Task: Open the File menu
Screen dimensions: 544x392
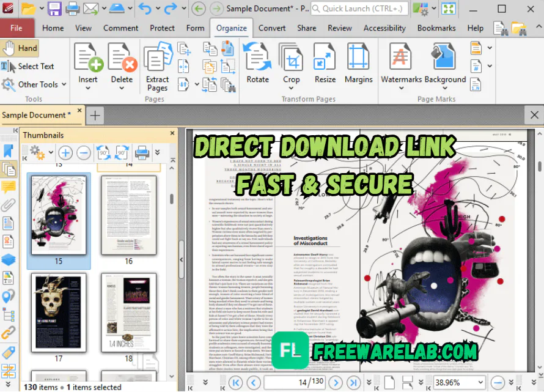Action: [17, 28]
